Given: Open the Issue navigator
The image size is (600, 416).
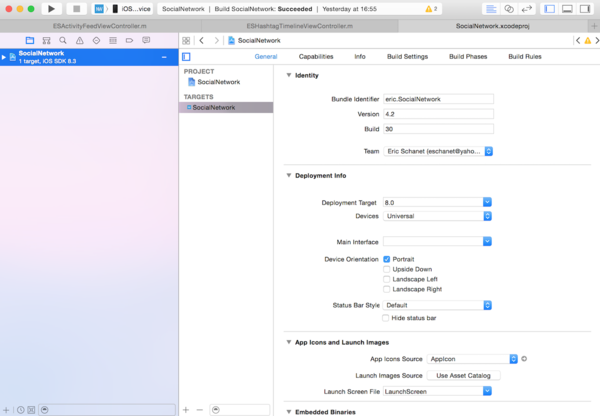Looking at the screenshot, I should click(80, 40).
